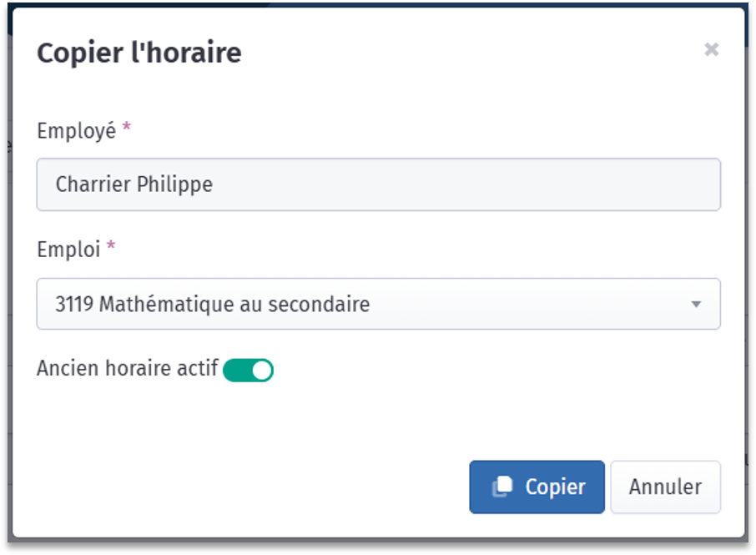
Task: Close the Copier l'horaire dialog with X
Action: pyautogui.click(x=711, y=49)
